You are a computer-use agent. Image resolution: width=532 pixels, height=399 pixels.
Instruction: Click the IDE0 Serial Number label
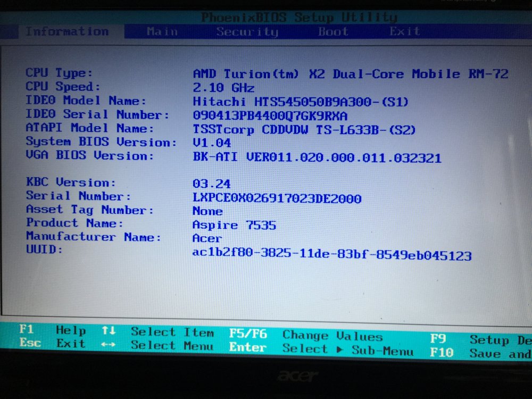click(97, 114)
